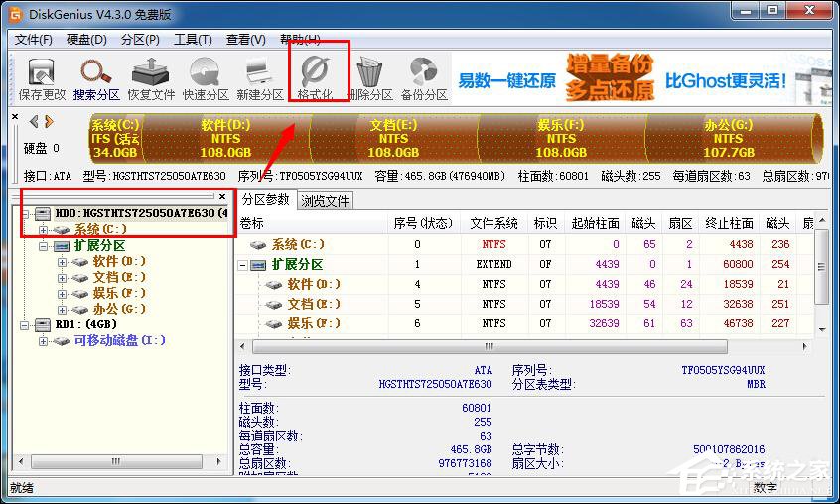Click the total capacity value 465.8GB
Viewport: 840px width, 504px height.
(x=471, y=450)
